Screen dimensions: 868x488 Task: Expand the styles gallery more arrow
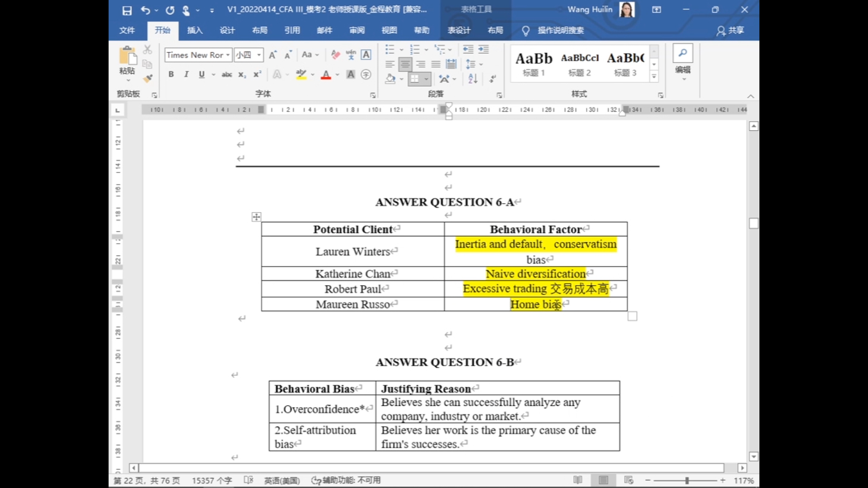(x=654, y=77)
